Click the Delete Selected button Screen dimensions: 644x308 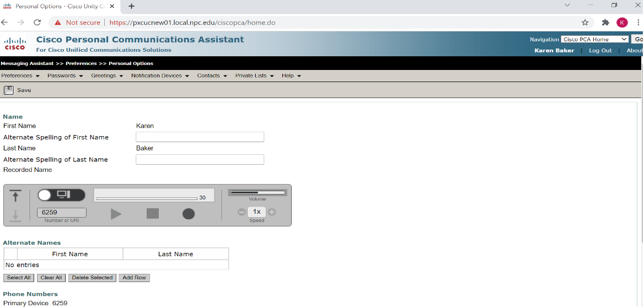click(93, 278)
